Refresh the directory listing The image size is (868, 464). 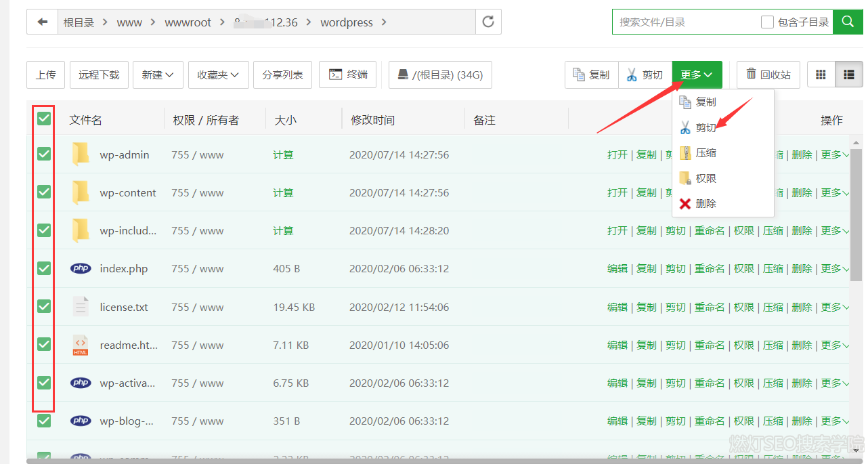tap(488, 22)
